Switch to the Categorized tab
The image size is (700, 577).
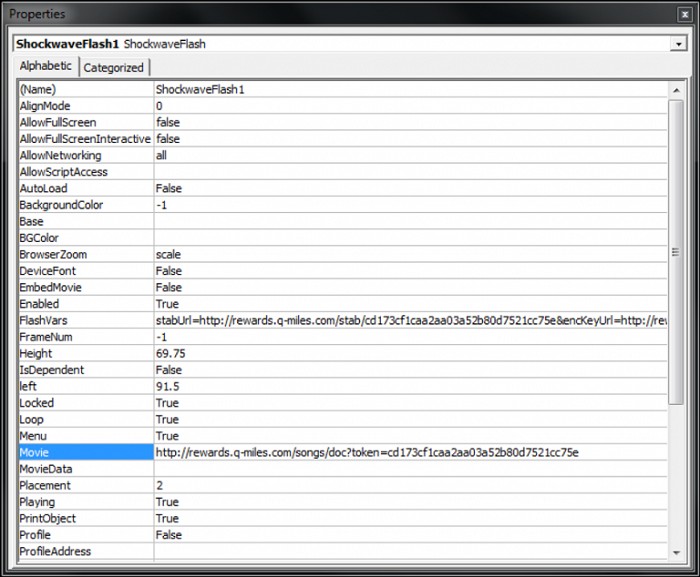tap(113, 68)
